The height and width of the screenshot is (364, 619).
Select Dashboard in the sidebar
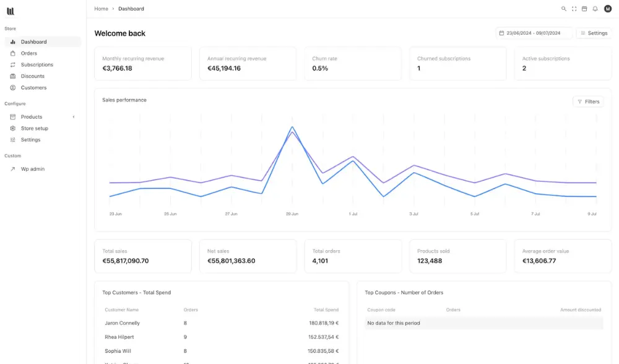pos(33,42)
